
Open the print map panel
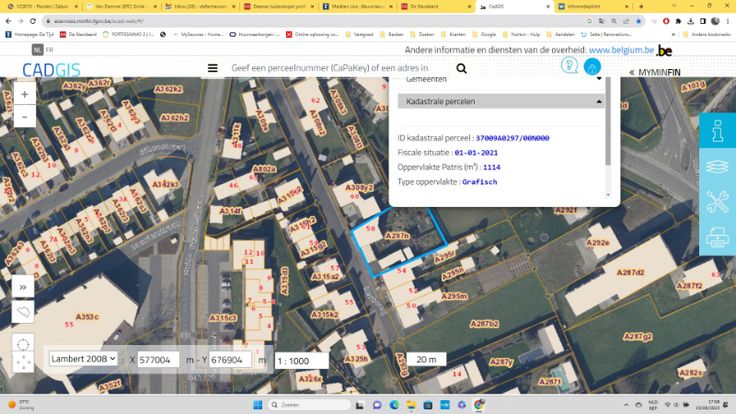(717, 238)
